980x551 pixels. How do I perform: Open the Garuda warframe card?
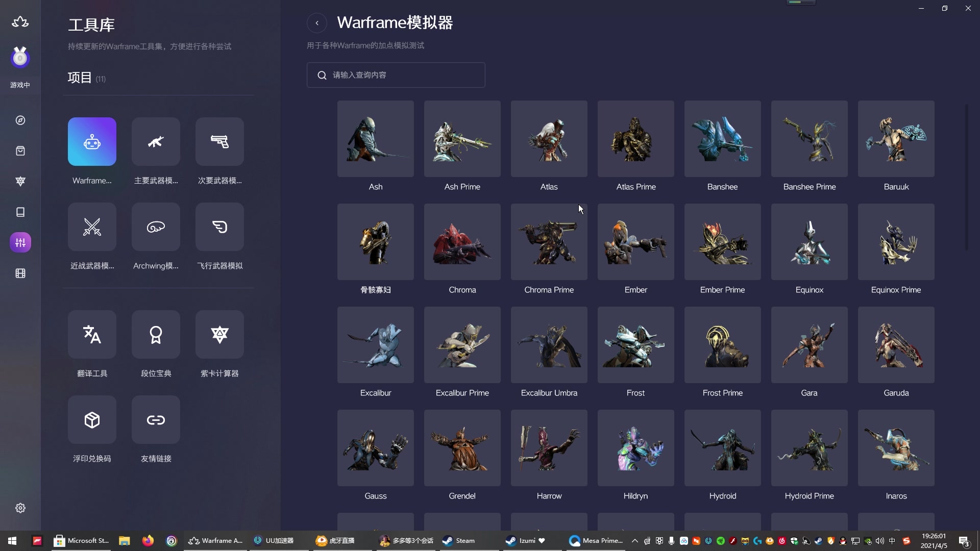click(896, 345)
